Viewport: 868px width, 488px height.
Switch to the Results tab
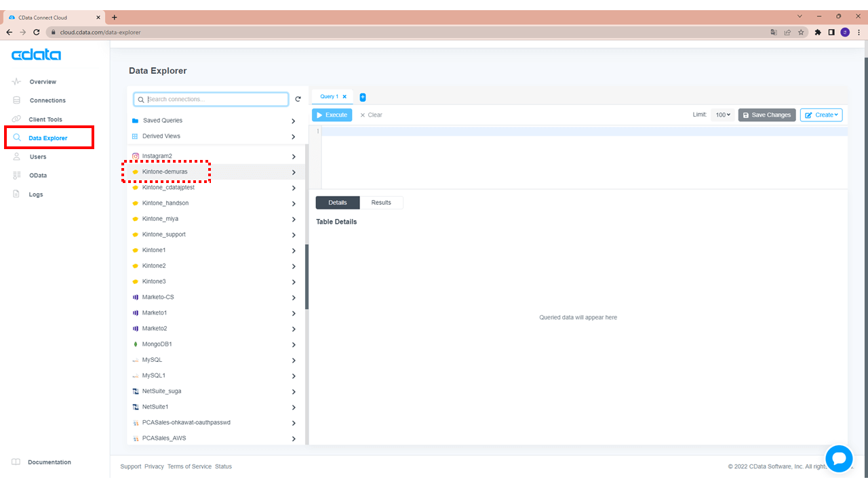[x=381, y=203]
